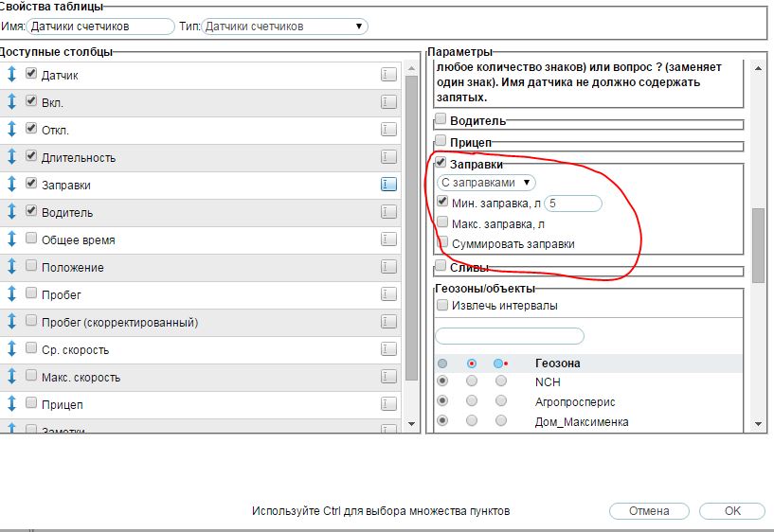
Task: Enable the Общее время column checkbox
Action: [31, 239]
